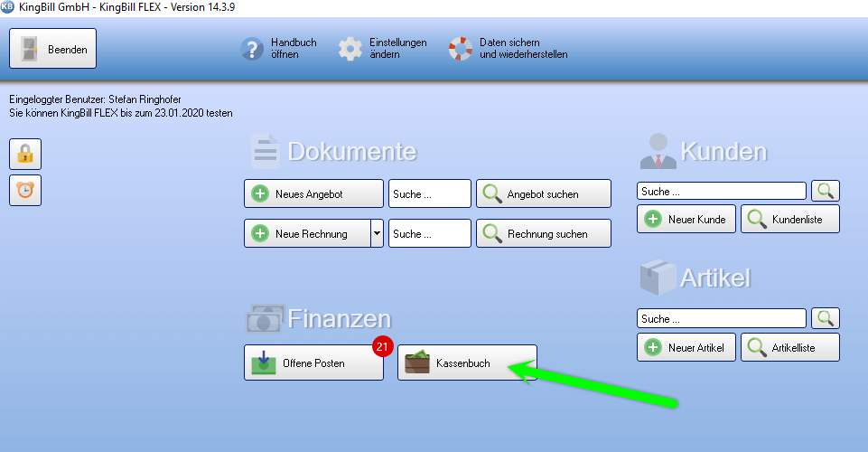Viewport: 868px width, 452px height.
Task: Open Einstellungen ändern gear icon
Action: tap(350, 49)
